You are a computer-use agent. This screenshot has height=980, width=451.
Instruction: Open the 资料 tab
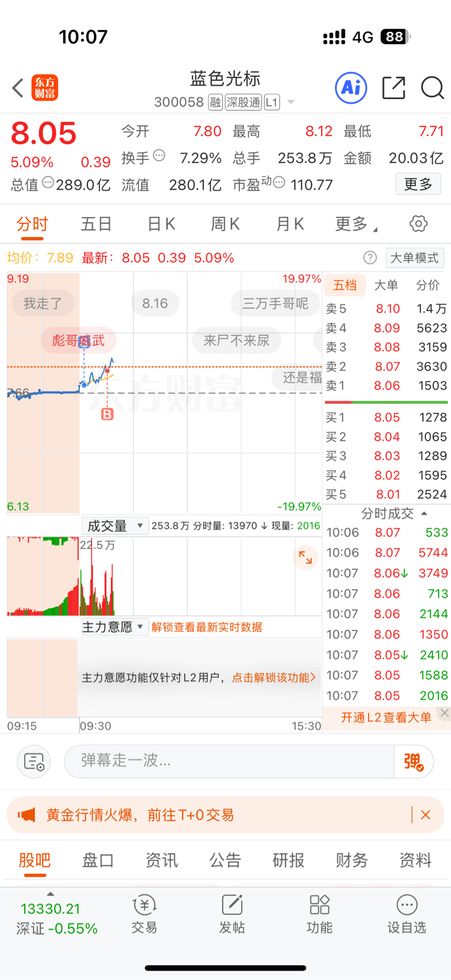point(416,860)
